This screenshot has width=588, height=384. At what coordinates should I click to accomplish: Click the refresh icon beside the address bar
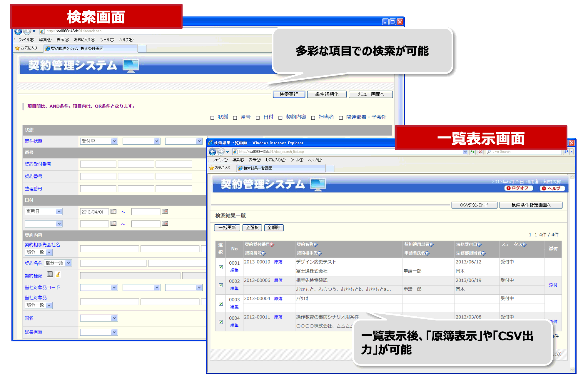(472, 152)
